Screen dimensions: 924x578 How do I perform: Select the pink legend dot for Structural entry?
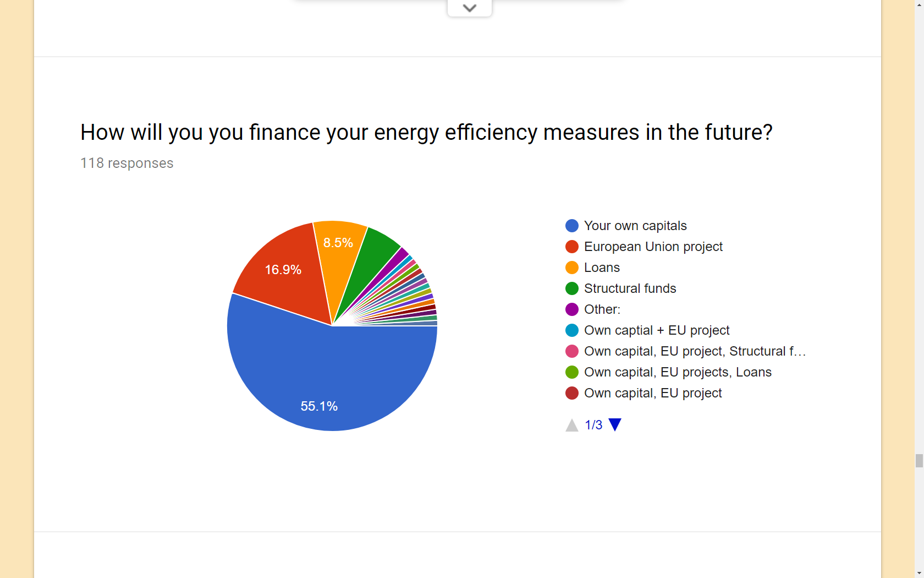(x=572, y=351)
